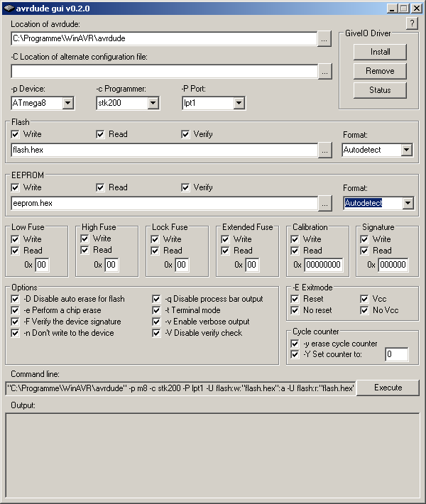Install the GiveIO driver
Viewport: 426px width, 504px height.
click(380, 52)
